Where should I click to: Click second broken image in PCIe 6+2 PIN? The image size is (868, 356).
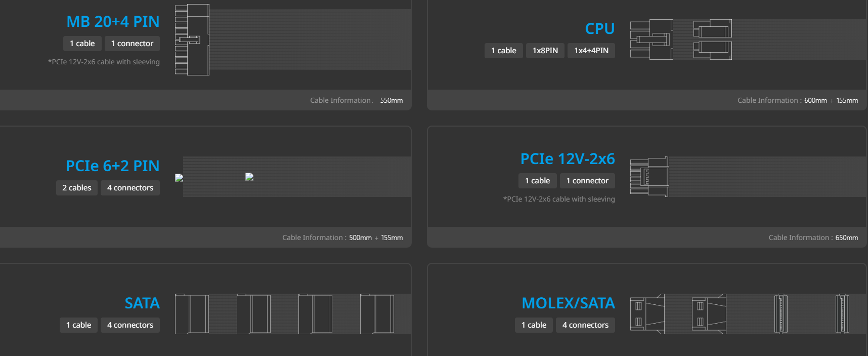point(249,177)
